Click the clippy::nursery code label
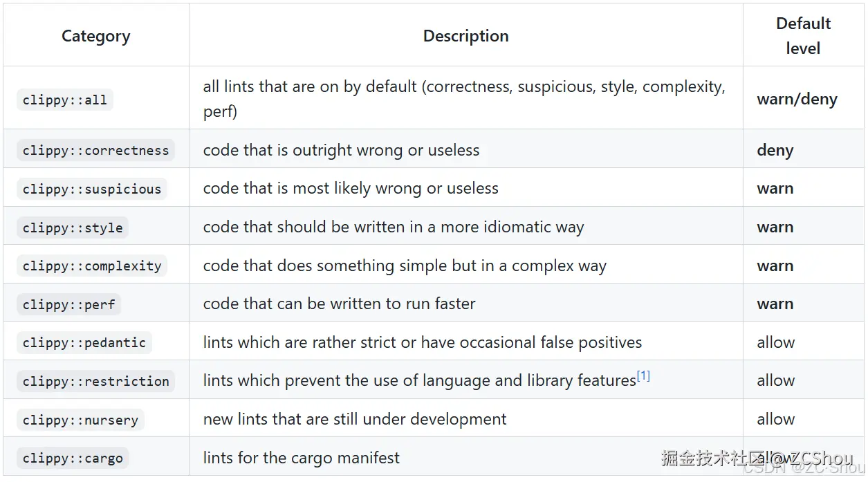This screenshot has width=868, height=482. [80, 420]
